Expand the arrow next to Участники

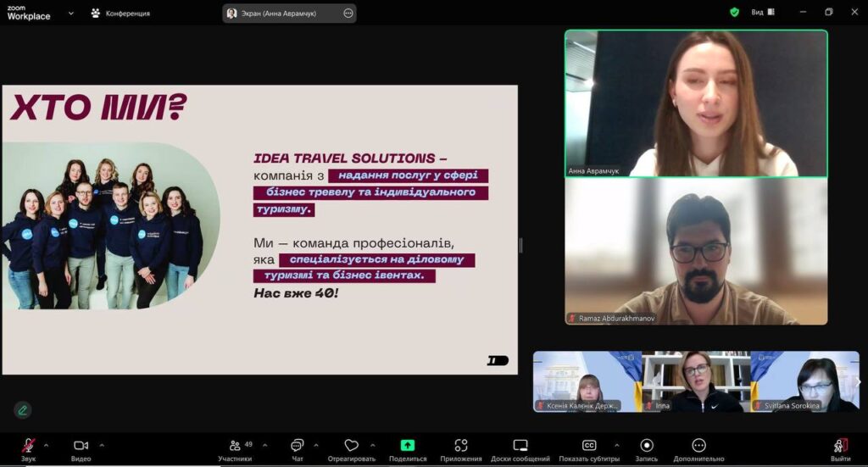pyautogui.click(x=264, y=444)
